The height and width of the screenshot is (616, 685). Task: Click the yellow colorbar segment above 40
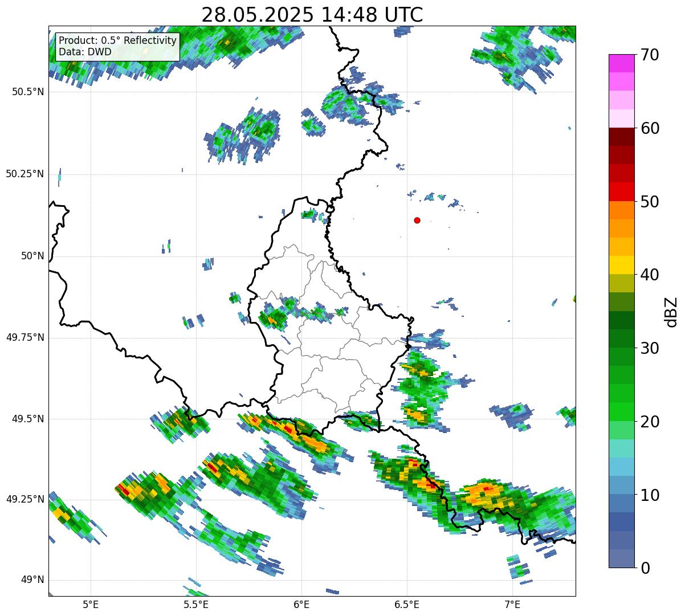(x=621, y=266)
